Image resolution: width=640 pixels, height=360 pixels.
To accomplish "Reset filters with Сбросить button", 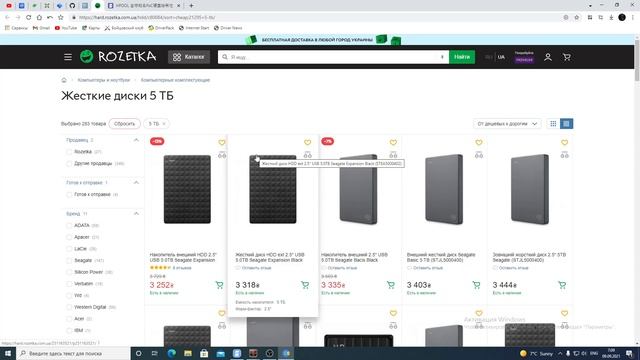I will (x=124, y=124).
